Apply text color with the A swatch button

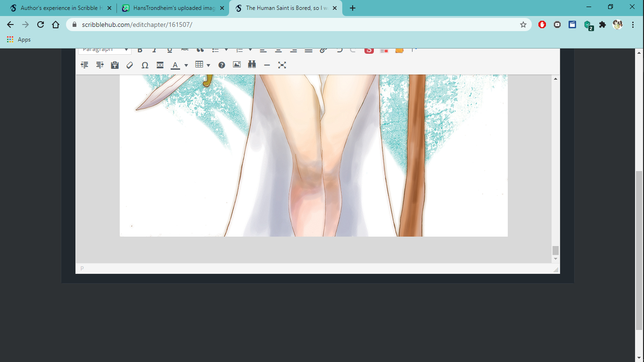tap(175, 65)
